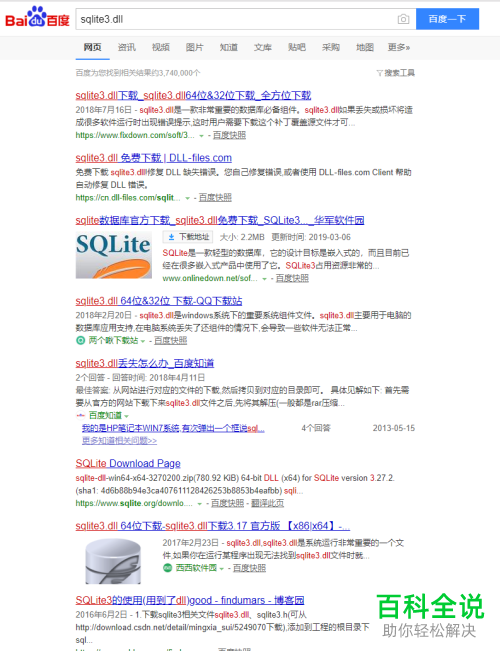Image resolution: width=500 pixels, height=651 pixels.
Task: Open 更多知道相关问题>> link
Action: coord(119,441)
